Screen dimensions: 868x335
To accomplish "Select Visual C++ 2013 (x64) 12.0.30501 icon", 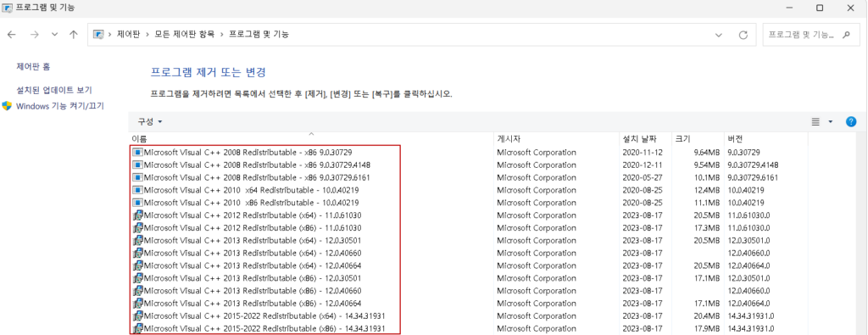I will coord(138,240).
